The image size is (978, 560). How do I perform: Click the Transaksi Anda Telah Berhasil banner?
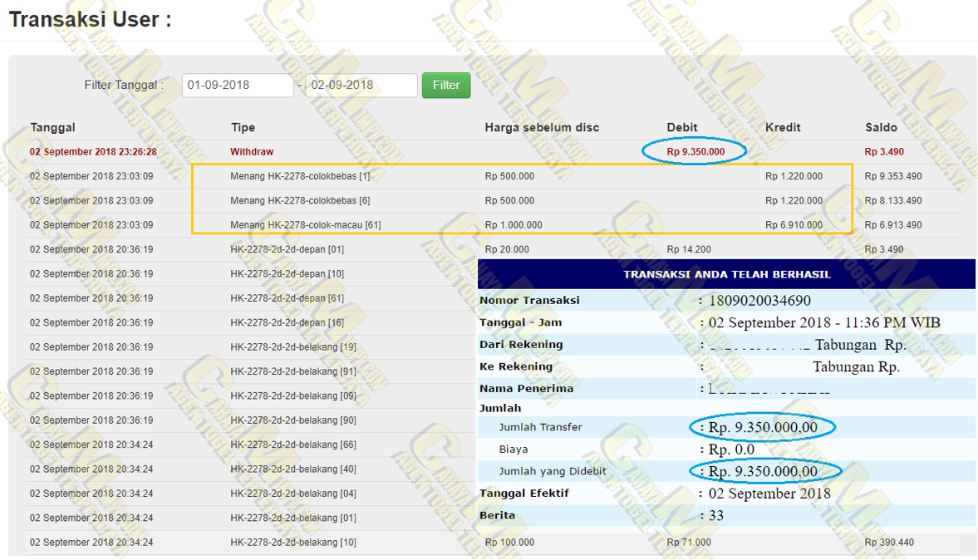point(726,274)
